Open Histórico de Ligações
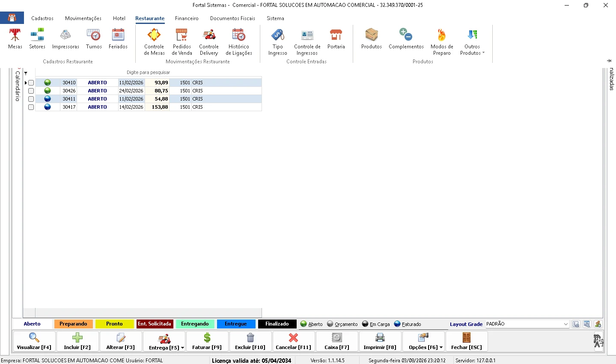The width and height of the screenshot is (616, 364). pos(239,41)
